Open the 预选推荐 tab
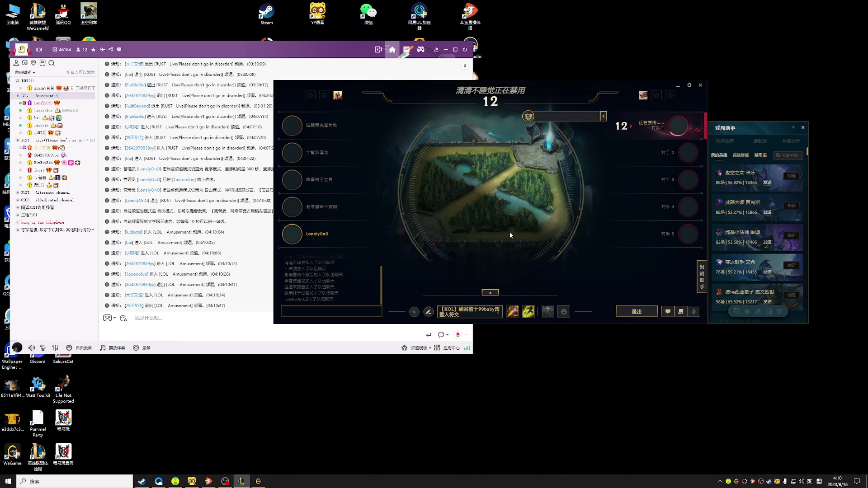 click(725, 141)
